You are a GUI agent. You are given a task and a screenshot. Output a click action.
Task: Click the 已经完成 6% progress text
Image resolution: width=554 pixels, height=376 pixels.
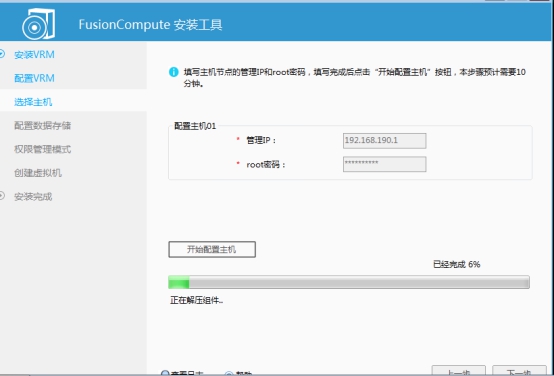(456, 264)
